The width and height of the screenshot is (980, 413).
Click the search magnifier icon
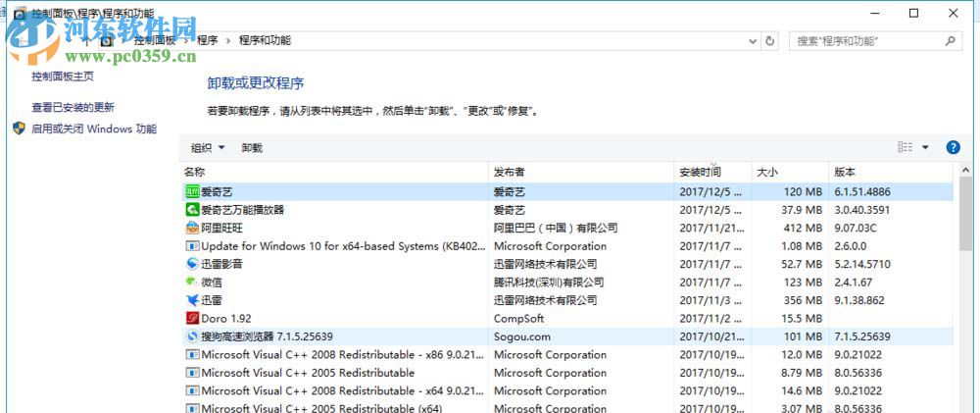tap(950, 41)
